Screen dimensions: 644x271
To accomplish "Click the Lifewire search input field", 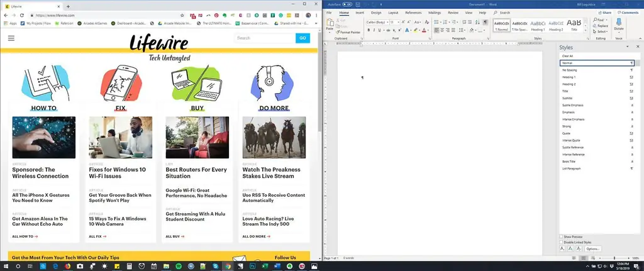I will coord(265,38).
